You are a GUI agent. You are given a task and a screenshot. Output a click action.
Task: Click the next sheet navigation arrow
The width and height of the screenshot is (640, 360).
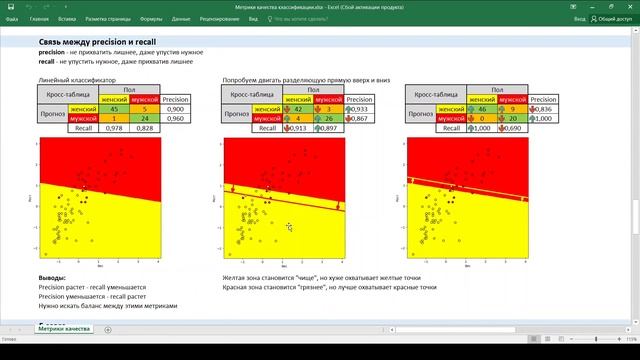20,329
